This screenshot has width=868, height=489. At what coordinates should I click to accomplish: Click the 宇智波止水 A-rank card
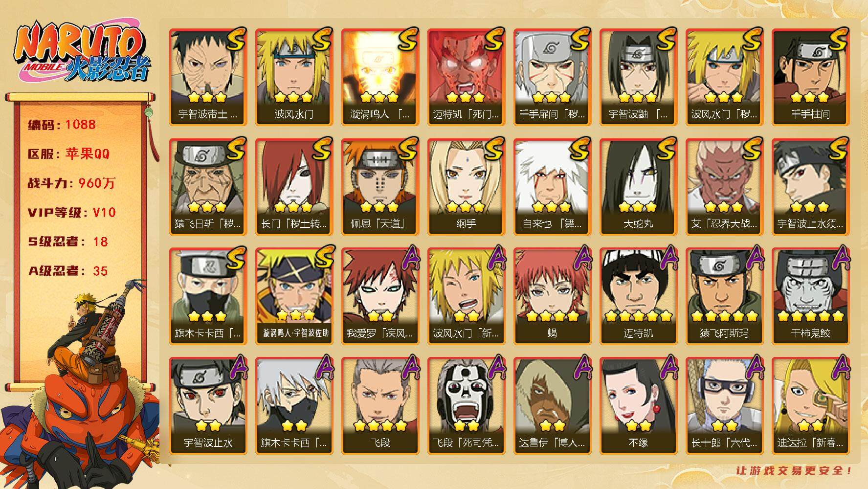[208, 406]
